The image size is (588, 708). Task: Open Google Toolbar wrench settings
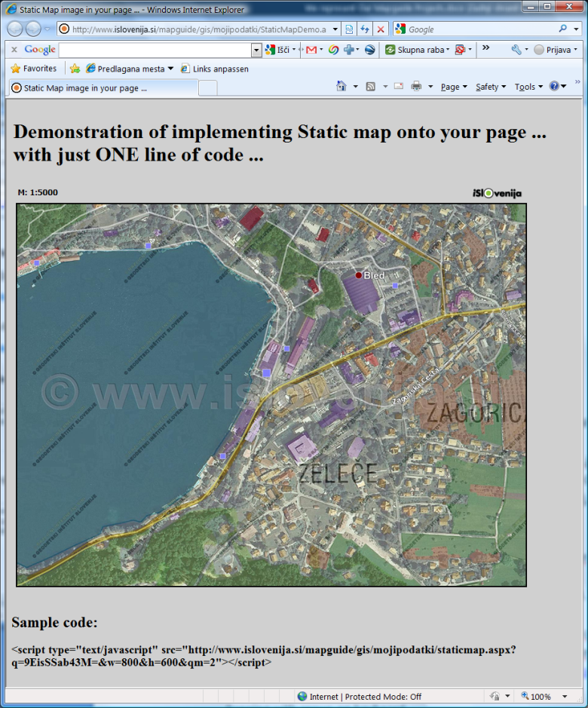pos(516,50)
